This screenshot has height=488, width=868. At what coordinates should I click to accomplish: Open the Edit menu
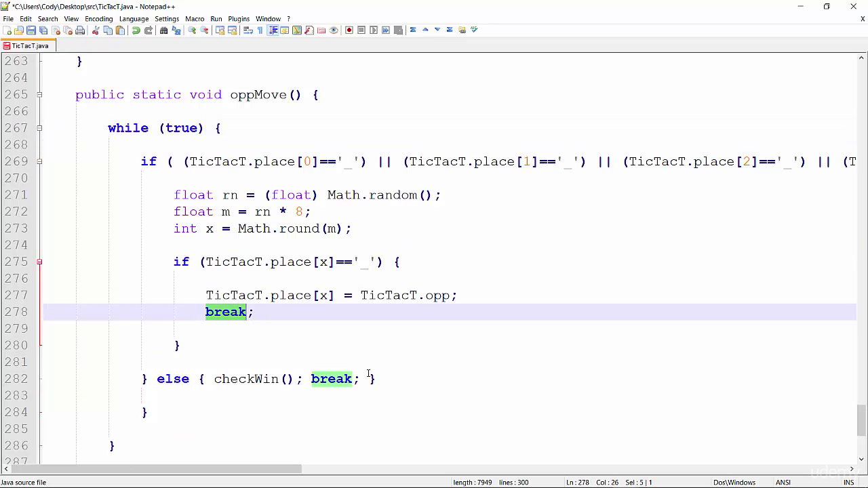[26, 19]
